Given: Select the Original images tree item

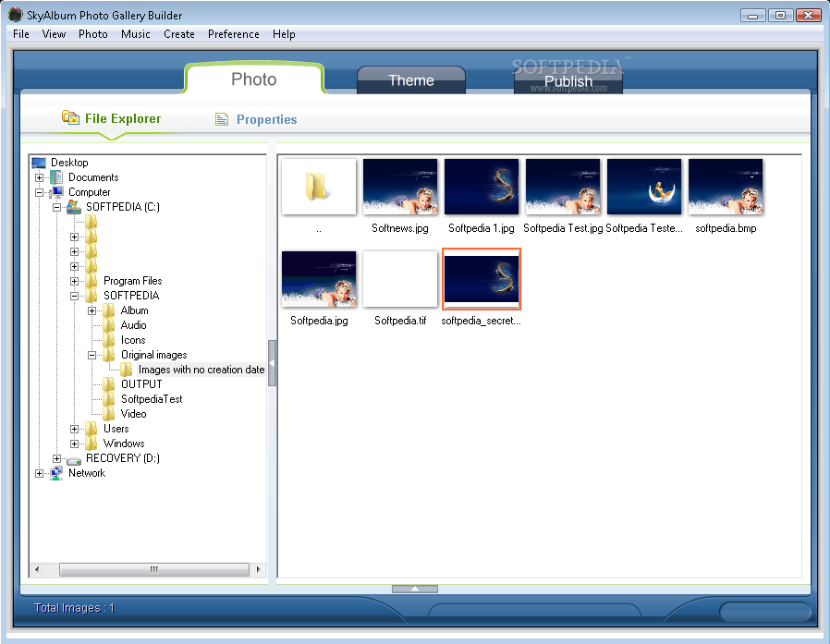Looking at the screenshot, I should [x=154, y=355].
